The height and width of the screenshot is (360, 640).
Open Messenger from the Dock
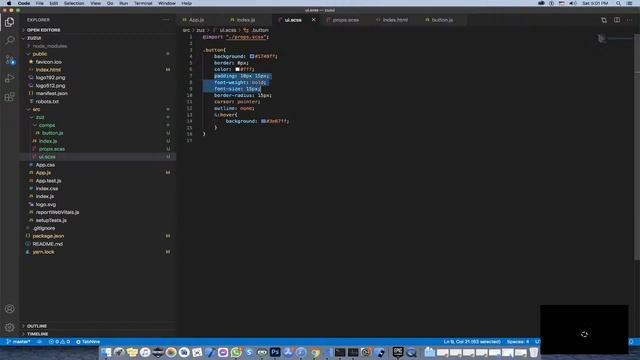(x=223, y=352)
